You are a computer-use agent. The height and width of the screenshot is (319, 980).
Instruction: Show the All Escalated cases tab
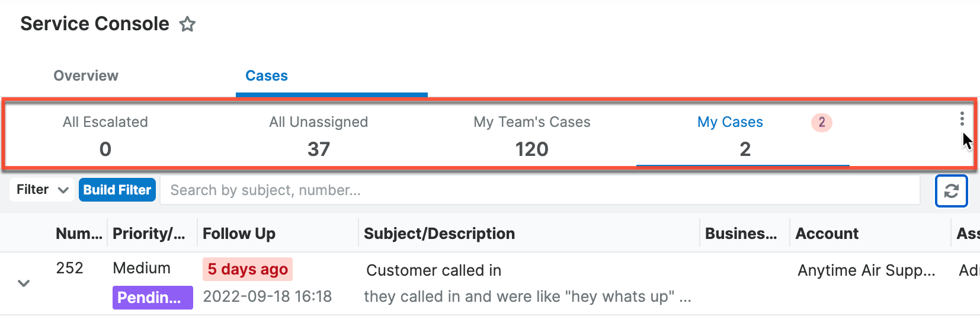[x=105, y=135]
